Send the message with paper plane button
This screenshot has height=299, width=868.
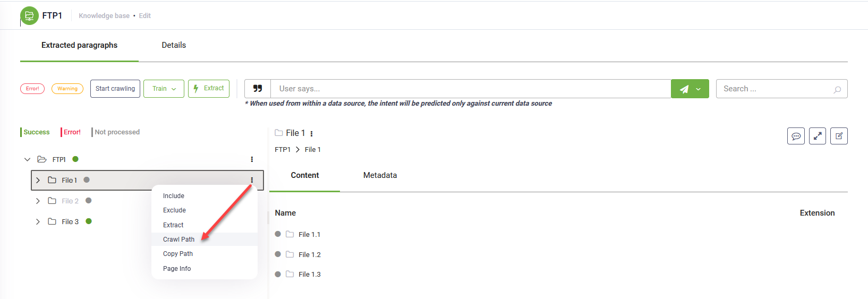[x=684, y=89]
